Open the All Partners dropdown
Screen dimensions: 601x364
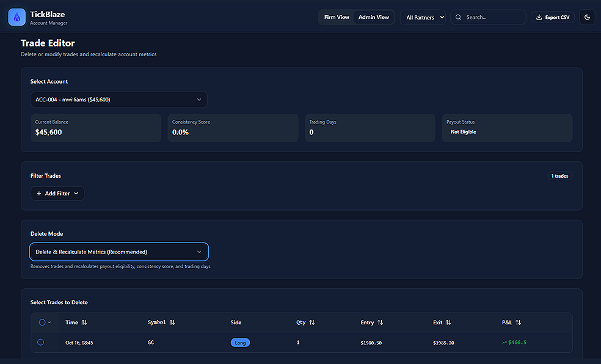click(x=425, y=17)
